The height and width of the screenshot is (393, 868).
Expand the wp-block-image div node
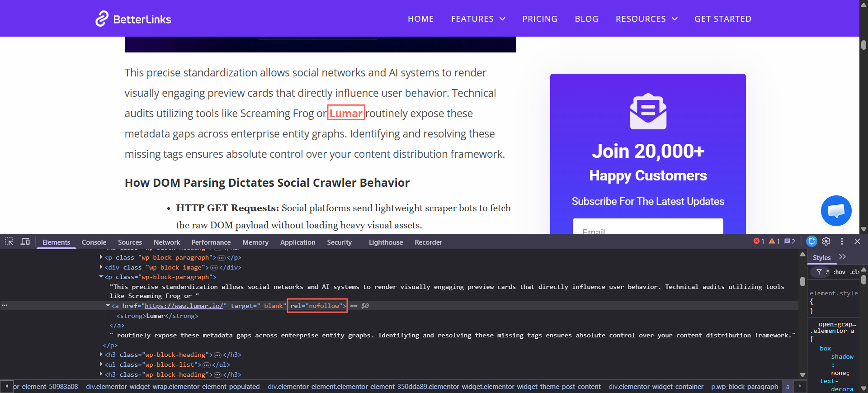coord(101,267)
